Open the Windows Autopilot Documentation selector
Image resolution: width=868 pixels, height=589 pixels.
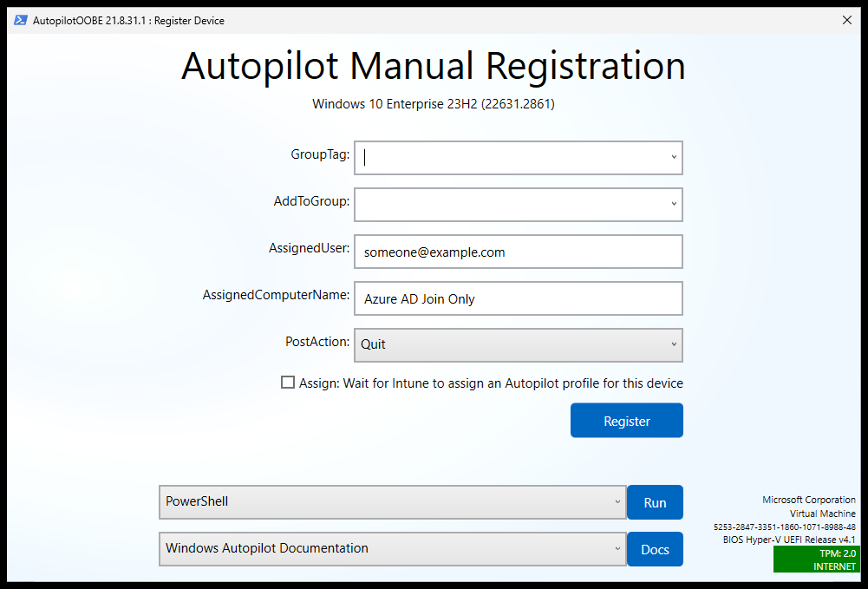[x=617, y=549]
